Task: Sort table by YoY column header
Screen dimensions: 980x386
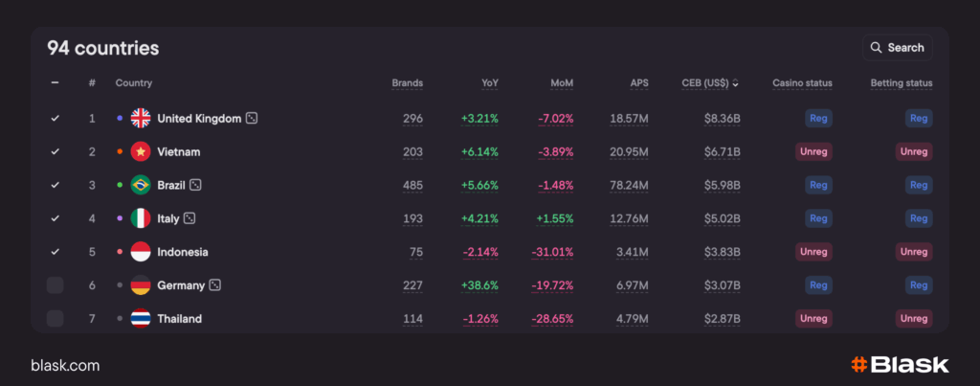Action: [489, 83]
